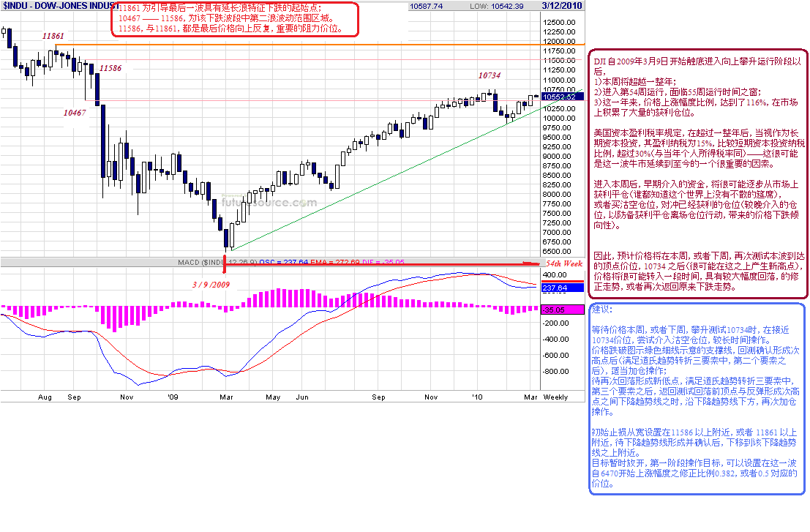Screen dimensions: 810x532
Task: Click the 12500.00 price axis label
Action: (x=560, y=22)
